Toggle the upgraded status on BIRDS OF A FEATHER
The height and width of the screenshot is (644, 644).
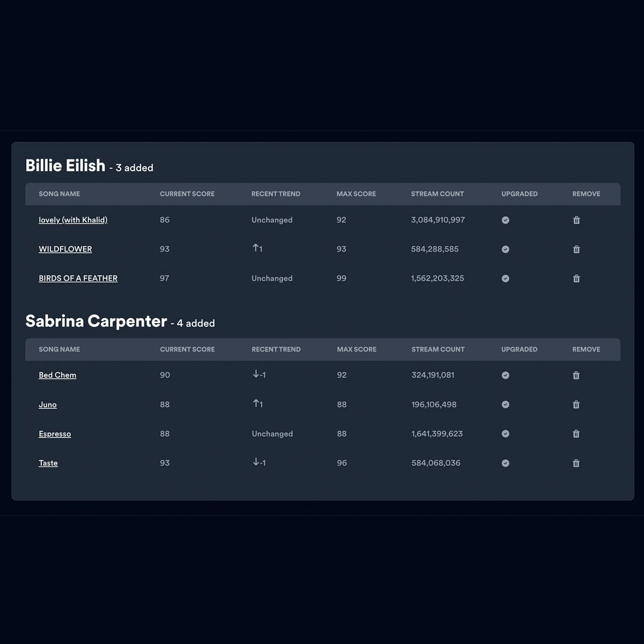[x=505, y=279]
